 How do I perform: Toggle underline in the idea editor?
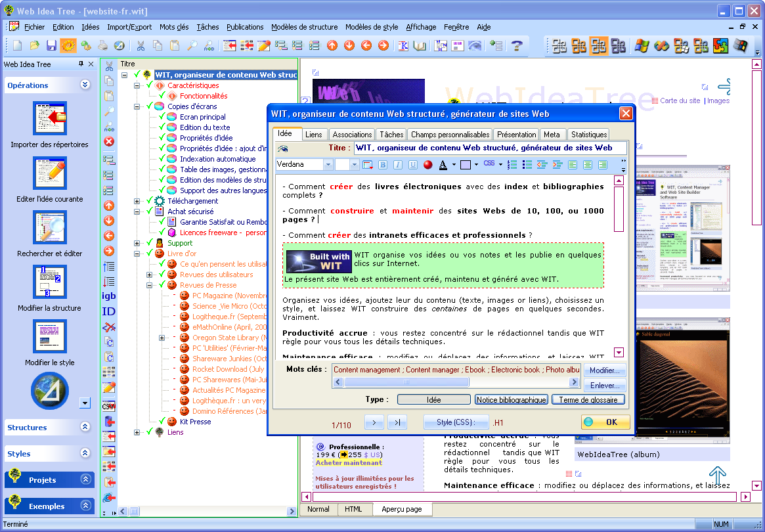410,164
